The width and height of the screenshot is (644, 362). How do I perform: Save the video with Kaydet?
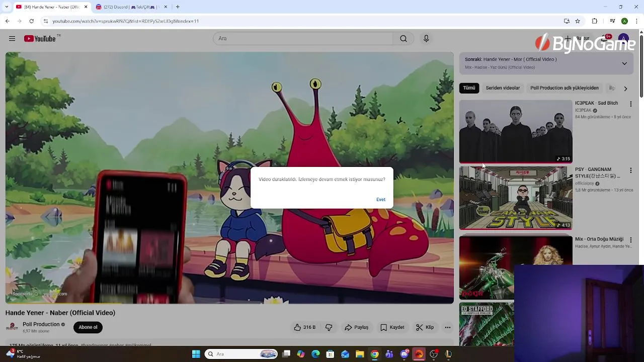tap(392, 327)
